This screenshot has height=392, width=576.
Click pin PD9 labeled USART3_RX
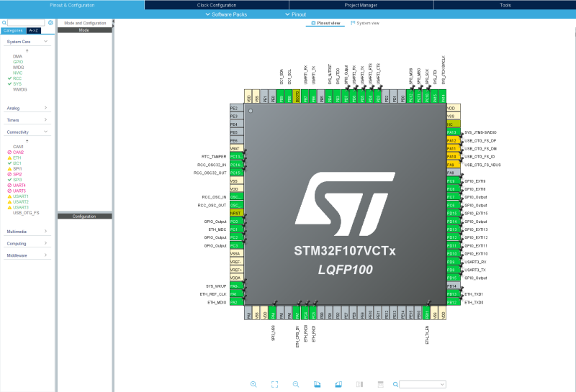[454, 262]
